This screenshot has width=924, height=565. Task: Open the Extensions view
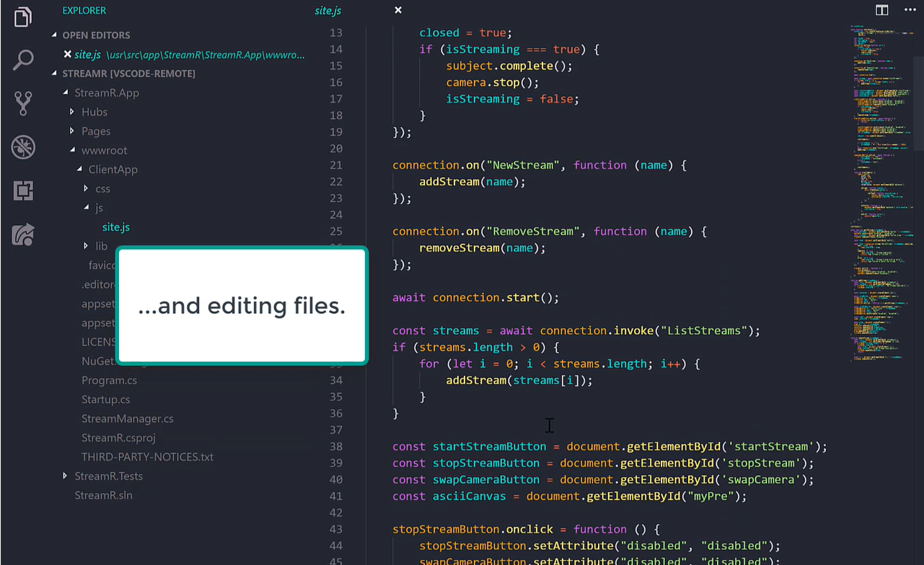point(23,190)
